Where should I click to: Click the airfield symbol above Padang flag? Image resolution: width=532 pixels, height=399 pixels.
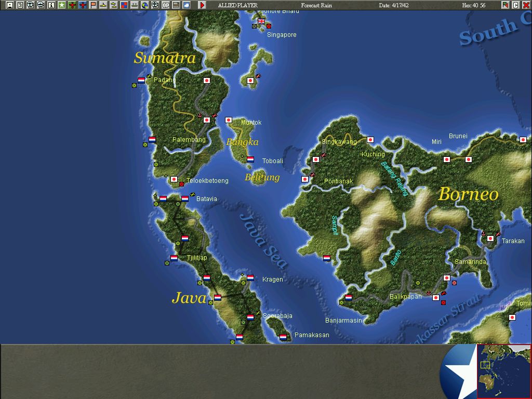click(149, 76)
